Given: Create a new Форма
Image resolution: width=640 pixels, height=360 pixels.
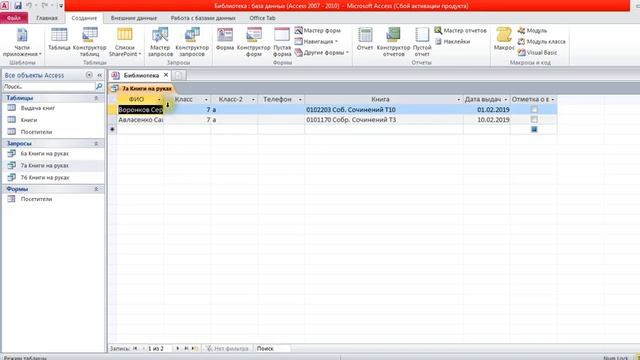Looking at the screenshot, I should point(225,39).
